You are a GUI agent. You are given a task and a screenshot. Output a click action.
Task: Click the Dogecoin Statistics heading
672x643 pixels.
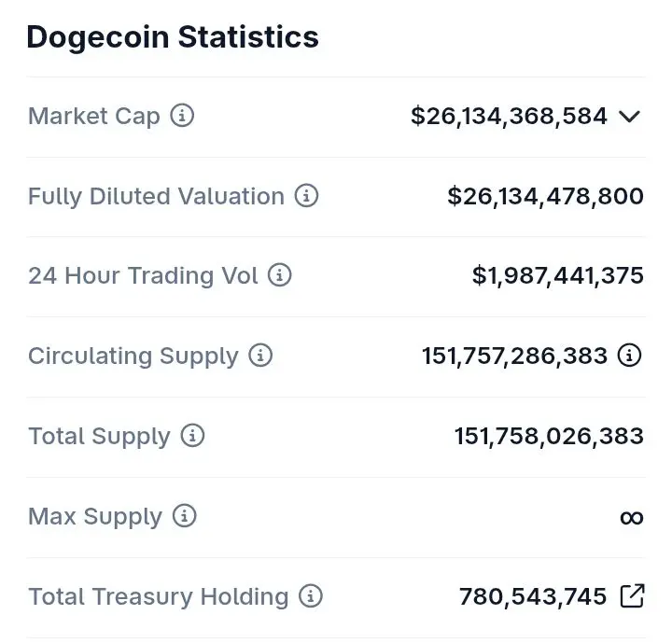(173, 37)
